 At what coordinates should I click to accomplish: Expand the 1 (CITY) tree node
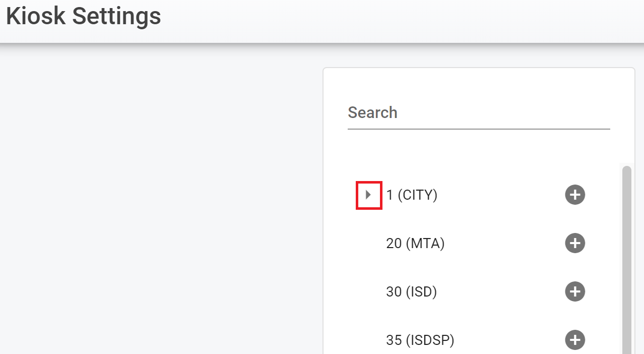coord(368,195)
